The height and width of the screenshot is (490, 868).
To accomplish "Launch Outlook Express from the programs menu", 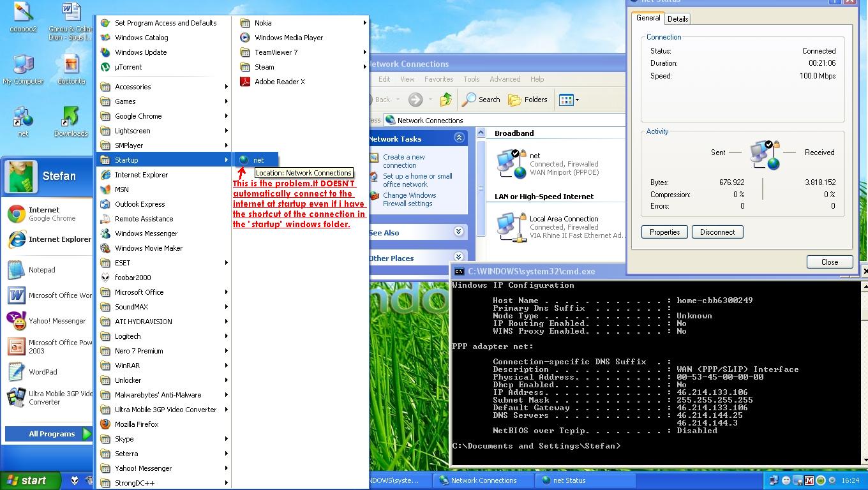I will pos(163,204).
